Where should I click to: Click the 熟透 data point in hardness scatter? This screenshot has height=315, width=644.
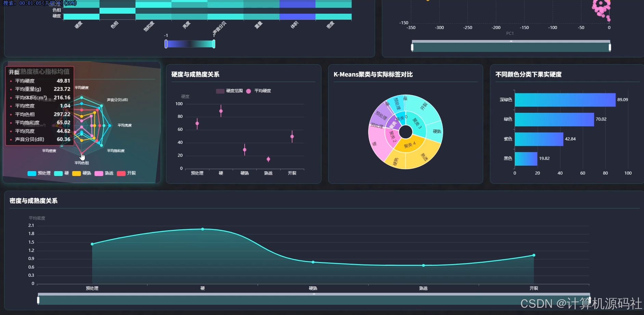[x=268, y=159]
